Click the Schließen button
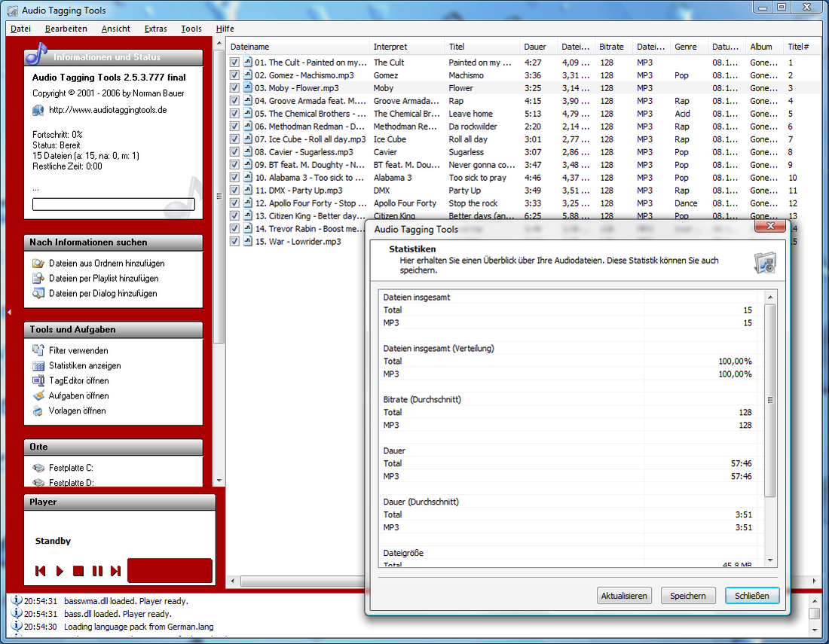The height and width of the screenshot is (644, 829). pos(752,595)
